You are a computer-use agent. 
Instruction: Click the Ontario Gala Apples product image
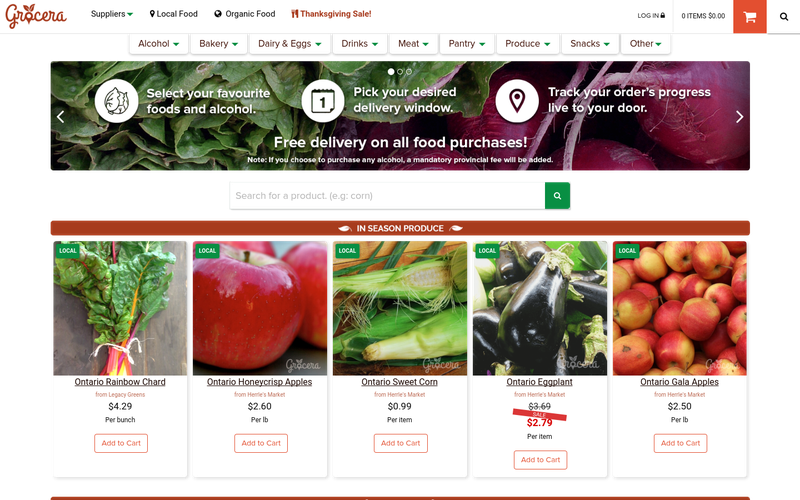pos(680,308)
